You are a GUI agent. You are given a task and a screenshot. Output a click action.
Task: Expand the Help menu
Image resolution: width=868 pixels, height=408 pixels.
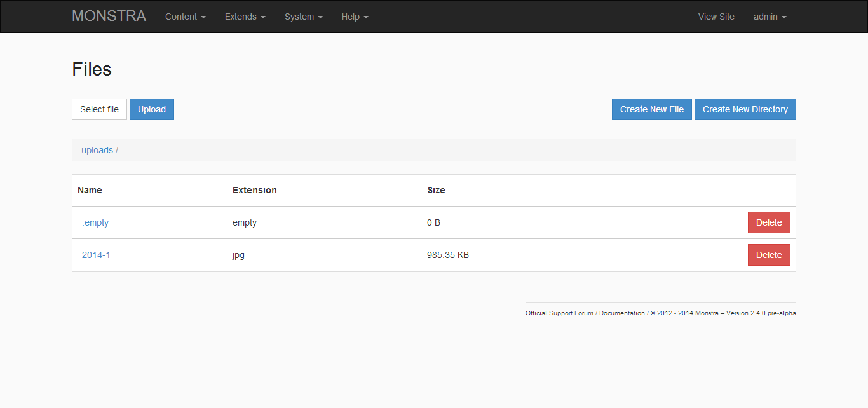pos(355,17)
